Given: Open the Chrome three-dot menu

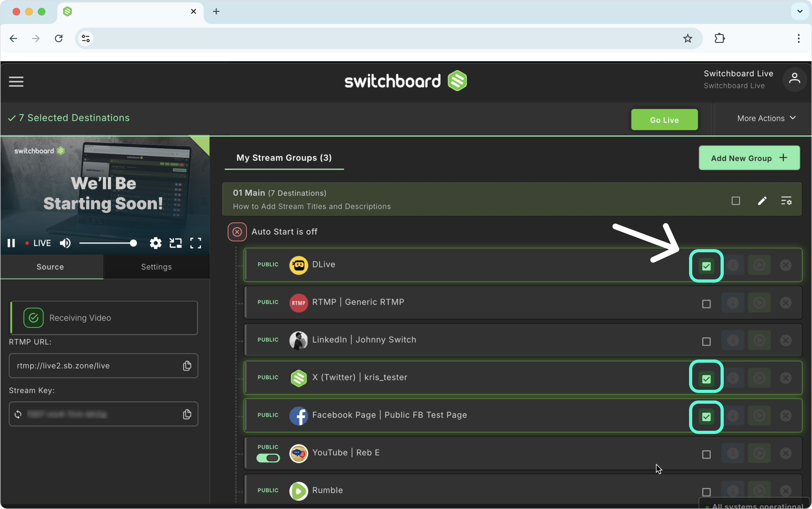Looking at the screenshot, I should (x=798, y=38).
